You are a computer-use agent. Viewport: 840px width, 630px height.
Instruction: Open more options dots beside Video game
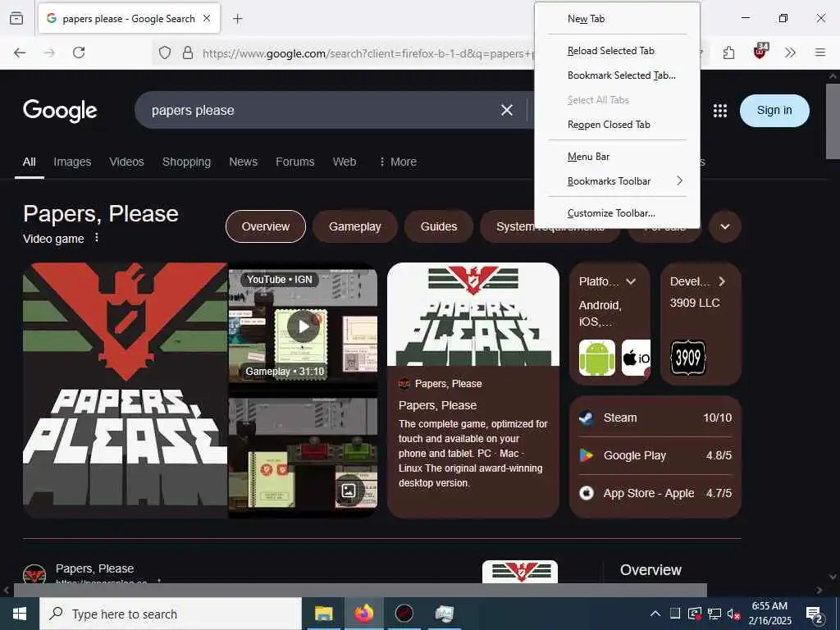point(97,237)
